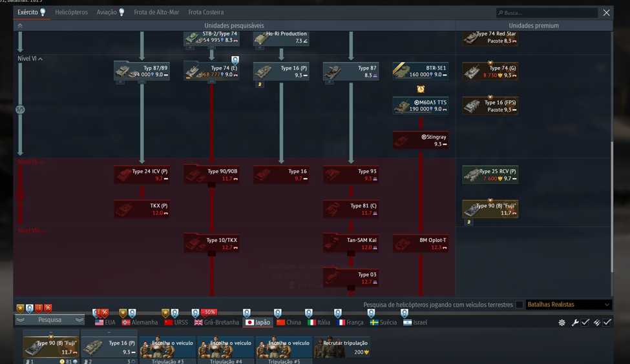Toggle the auto-repair checkbox beside the wrench
Screen dimensions: 630x364
click(x=585, y=323)
